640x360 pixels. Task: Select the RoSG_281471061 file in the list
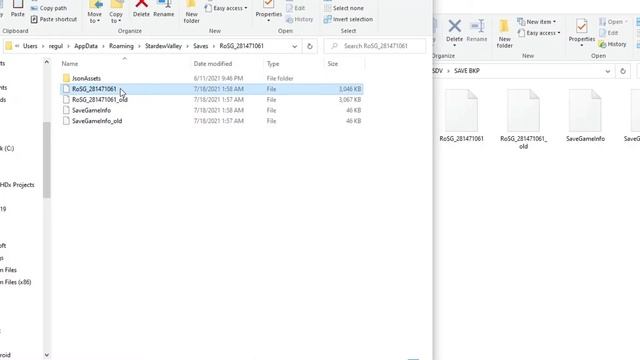point(212,89)
